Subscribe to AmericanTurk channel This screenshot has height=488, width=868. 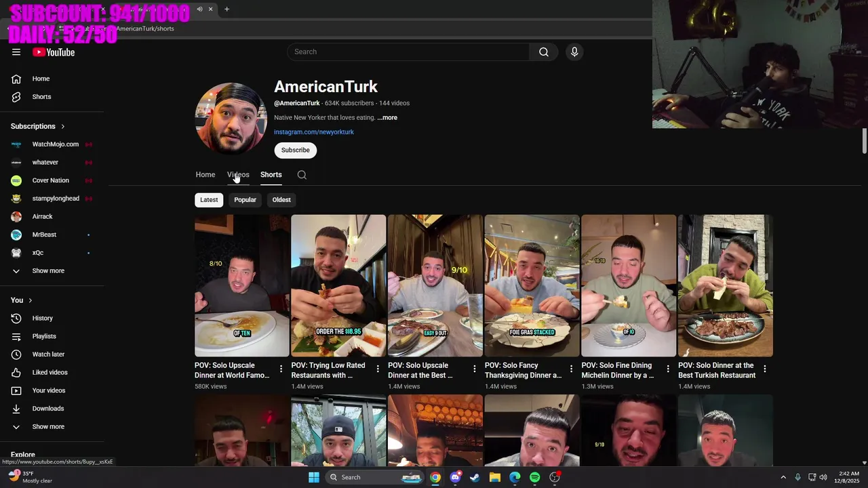tap(296, 150)
